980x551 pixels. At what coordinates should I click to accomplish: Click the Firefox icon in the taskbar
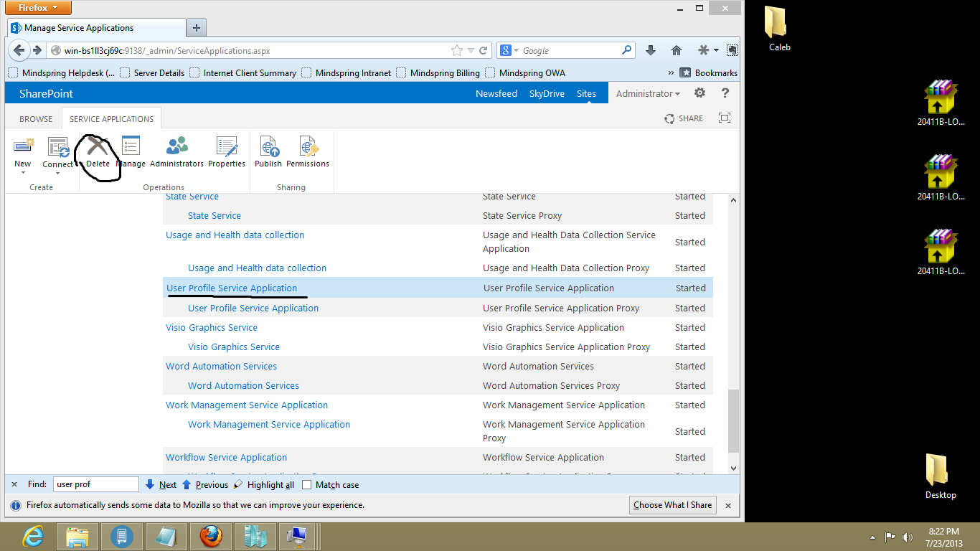coord(210,536)
